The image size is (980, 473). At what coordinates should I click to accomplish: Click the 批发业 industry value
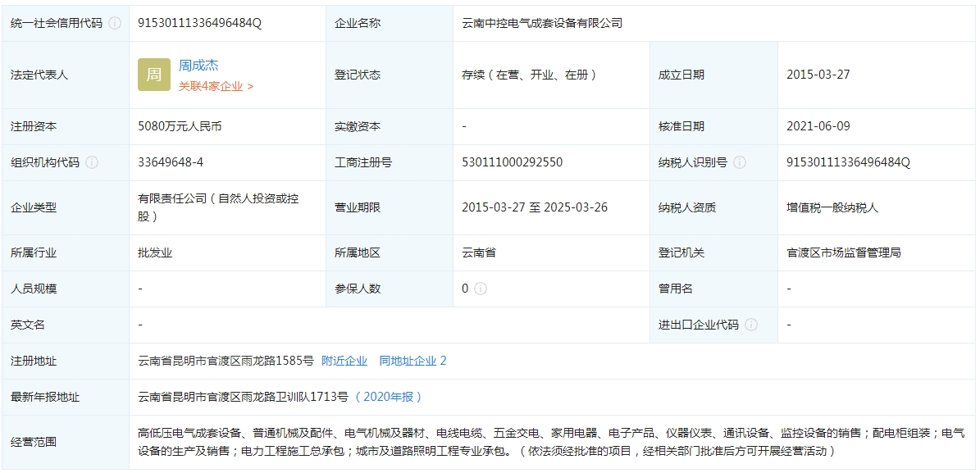pos(155,252)
